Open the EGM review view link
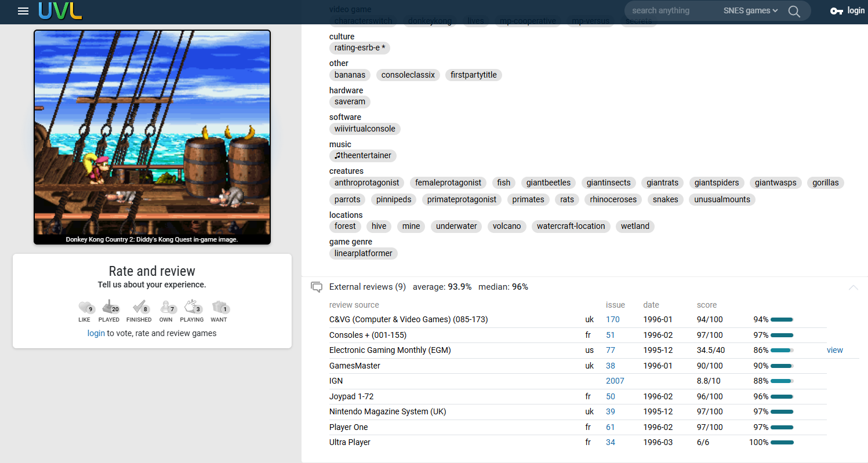Image resolution: width=868 pixels, height=463 pixels. pyautogui.click(x=835, y=350)
